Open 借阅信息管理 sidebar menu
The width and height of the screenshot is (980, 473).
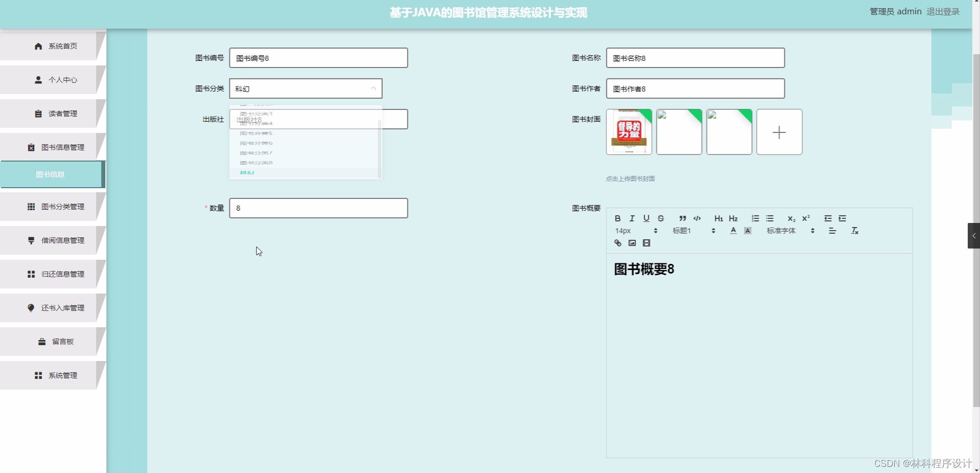pos(53,240)
